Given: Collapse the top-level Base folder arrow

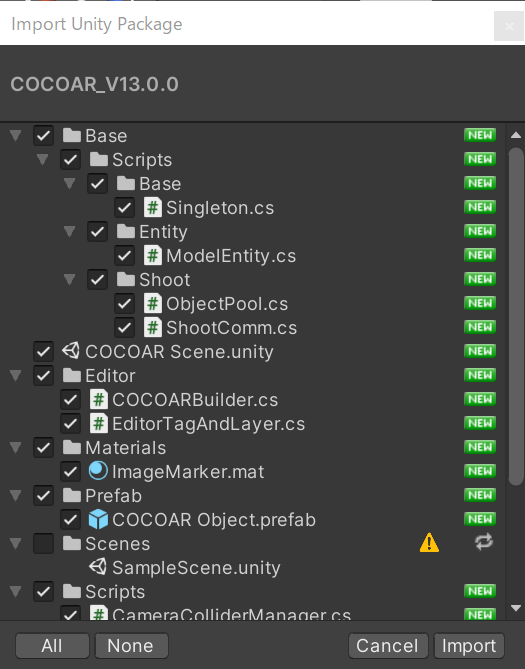Looking at the screenshot, I should point(16,136).
